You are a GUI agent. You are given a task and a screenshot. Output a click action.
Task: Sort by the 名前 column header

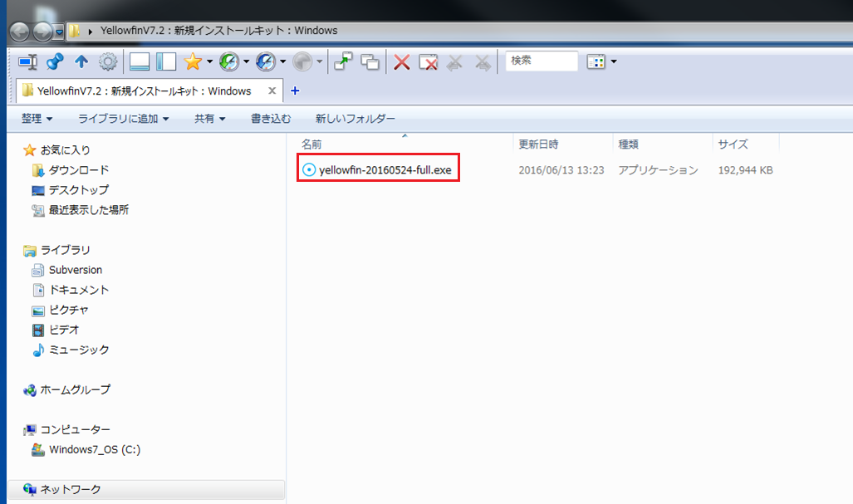coord(311,144)
